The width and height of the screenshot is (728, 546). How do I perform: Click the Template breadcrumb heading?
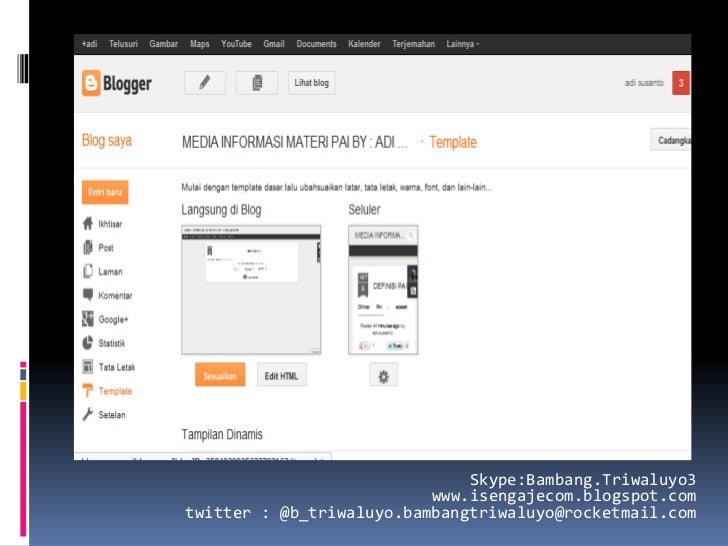[x=453, y=142]
